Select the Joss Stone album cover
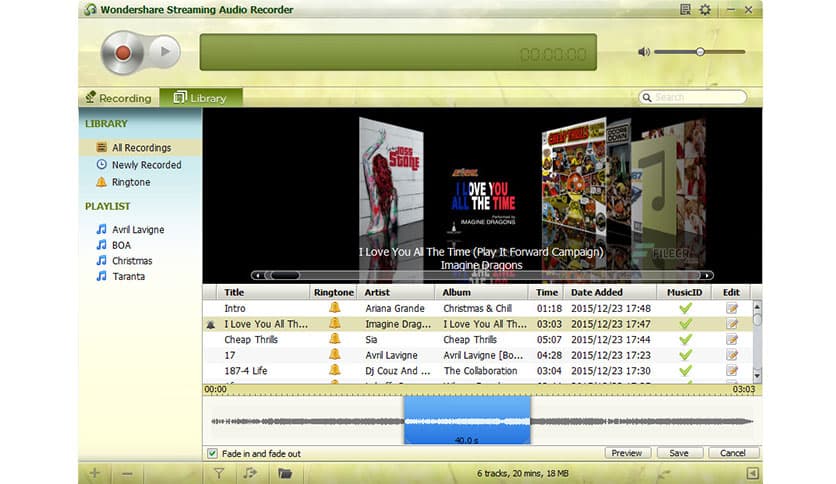The width and height of the screenshot is (836, 484). click(x=391, y=177)
